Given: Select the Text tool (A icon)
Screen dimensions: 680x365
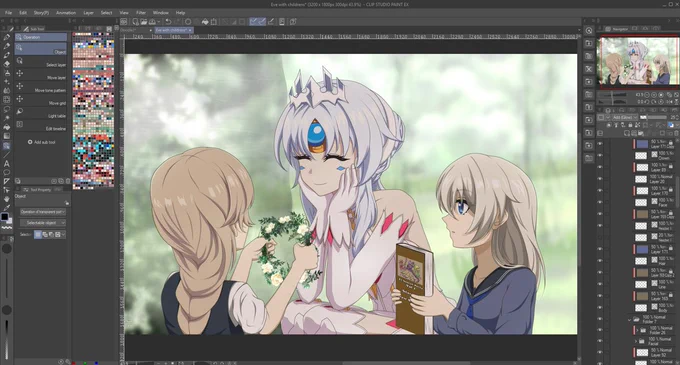Looking at the screenshot, I should (x=7, y=163).
